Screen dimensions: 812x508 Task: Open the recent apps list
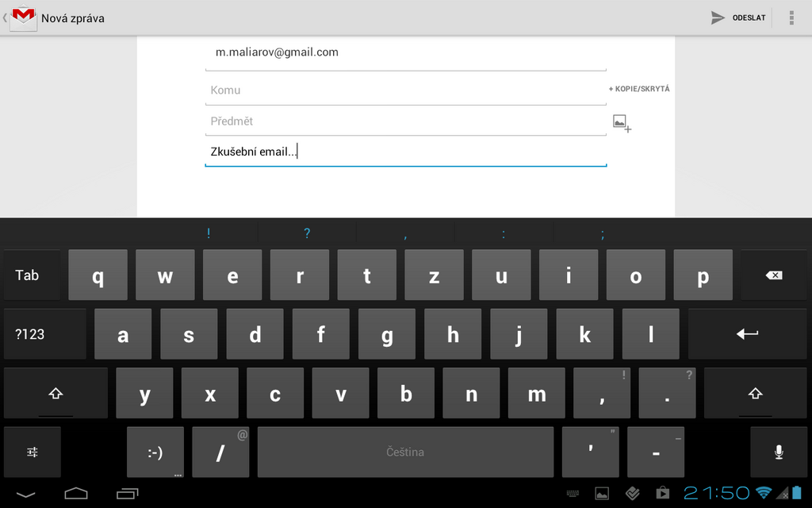click(128, 494)
